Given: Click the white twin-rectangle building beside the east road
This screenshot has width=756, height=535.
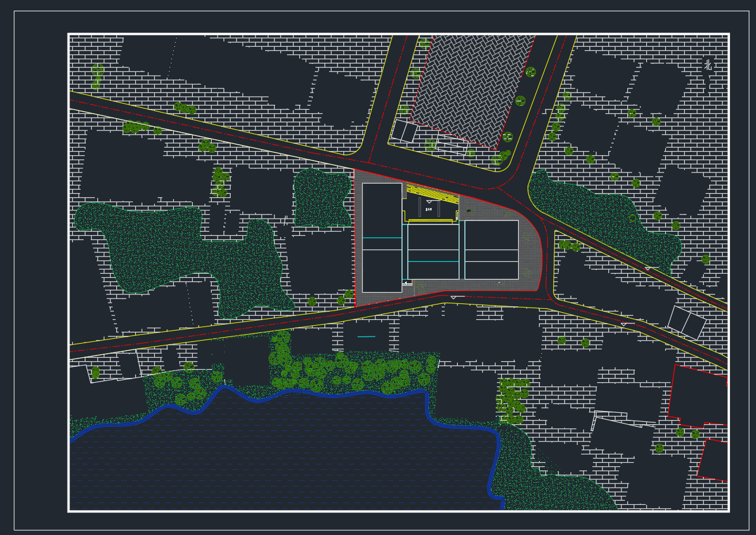Looking at the screenshot, I should click(x=687, y=323).
